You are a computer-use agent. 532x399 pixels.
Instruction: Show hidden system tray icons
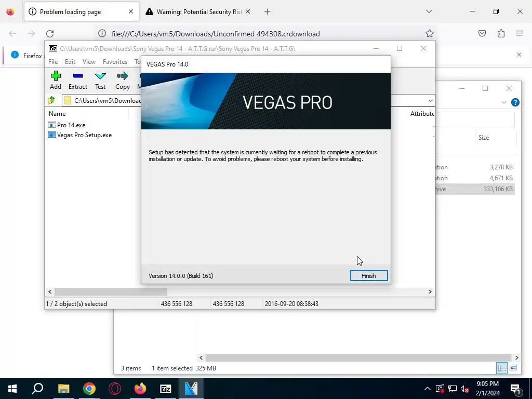click(428, 389)
